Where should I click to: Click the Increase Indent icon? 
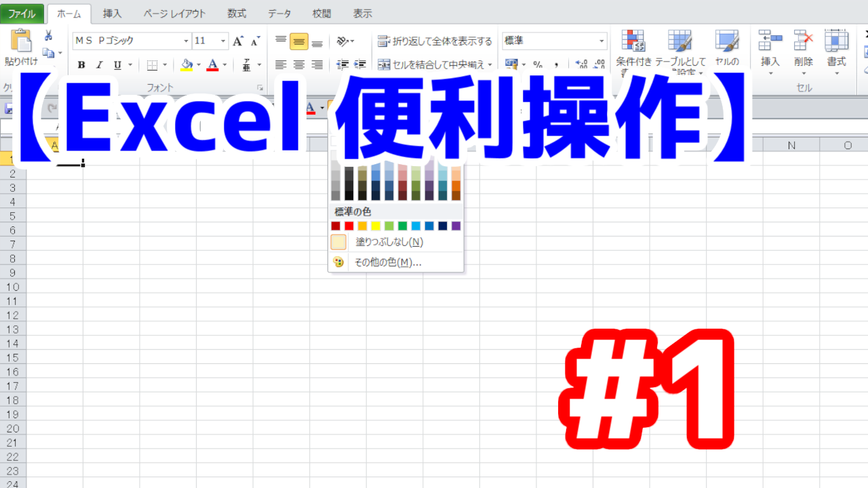point(360,65)
